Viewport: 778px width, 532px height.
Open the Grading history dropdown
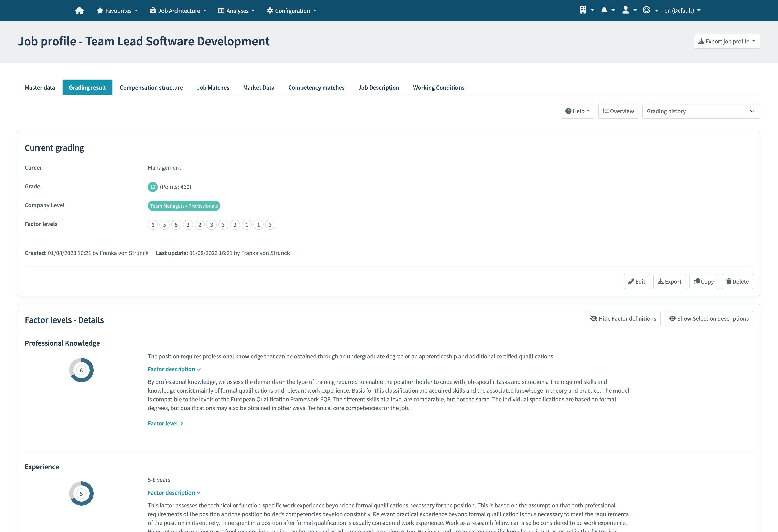[x=701, y=111]
